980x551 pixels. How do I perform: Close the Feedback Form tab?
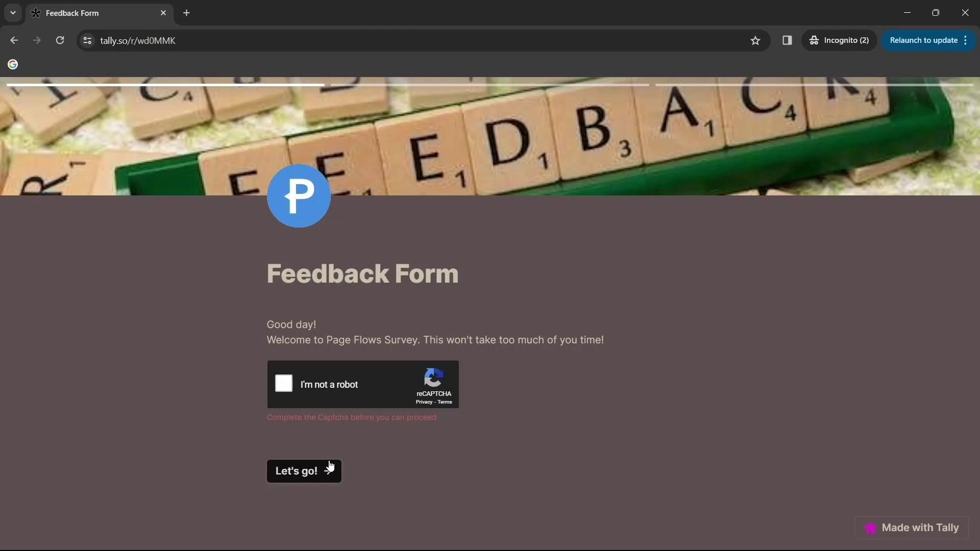(x=163, y=13)
